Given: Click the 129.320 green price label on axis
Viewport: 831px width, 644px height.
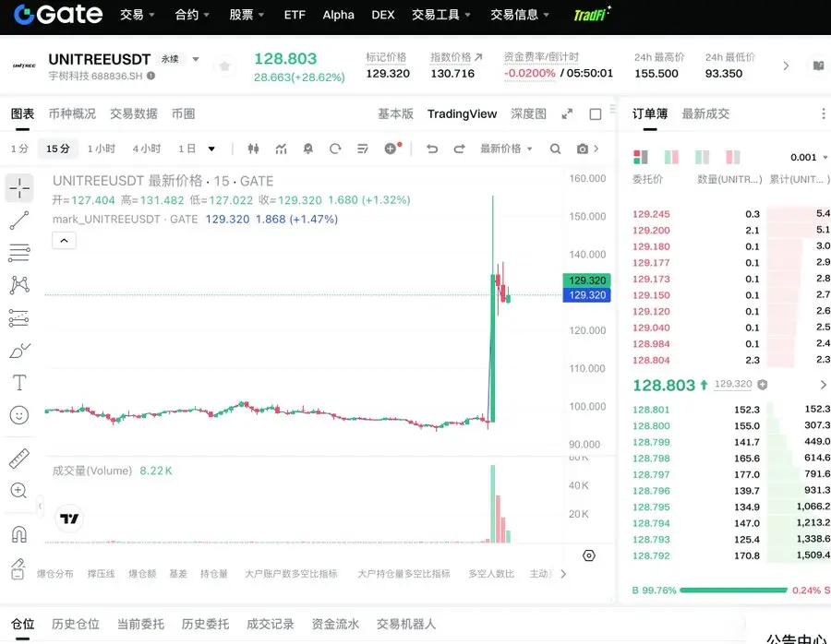Looking at the screenshot, I should point(586,280).
